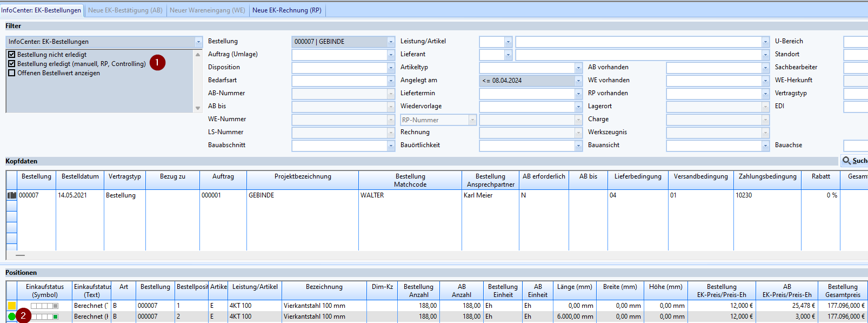The image size is (868, 323).
Task: Open the 'InfoCenter: EK-Bestellungen' filter dropdown
Action: pyautogui.click(x=198, y=42)
